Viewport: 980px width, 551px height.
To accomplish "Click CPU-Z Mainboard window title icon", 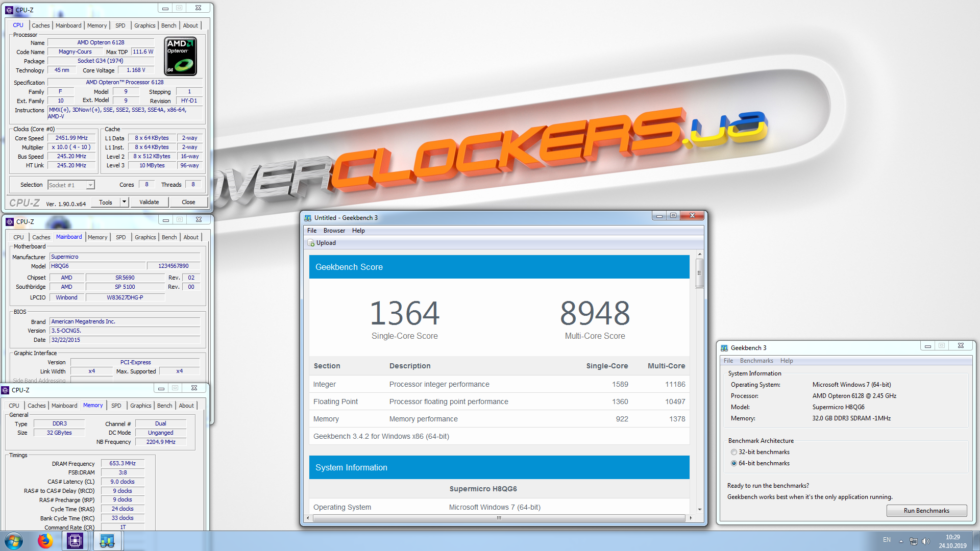I will pos(10,222).
